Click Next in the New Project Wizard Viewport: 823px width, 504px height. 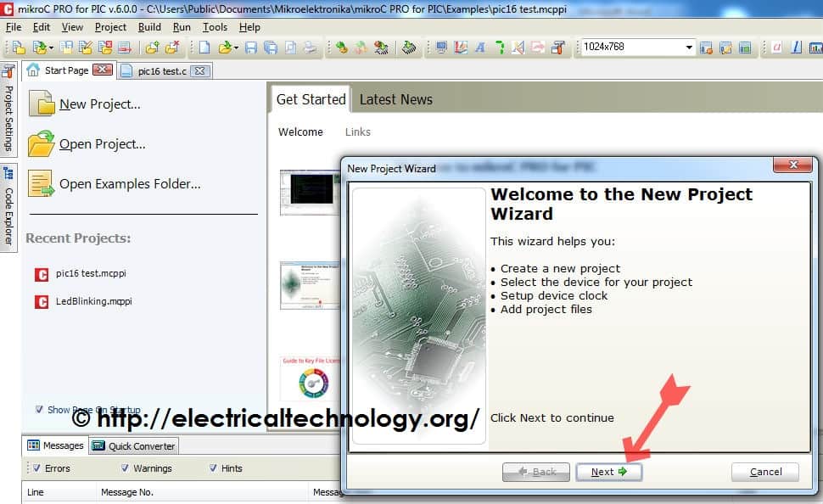(609, 472)
